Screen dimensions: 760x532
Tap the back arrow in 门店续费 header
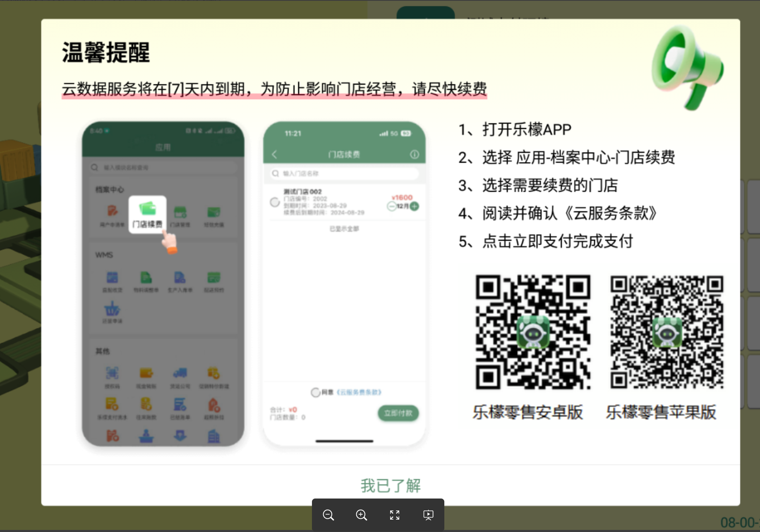coord(274,155)
